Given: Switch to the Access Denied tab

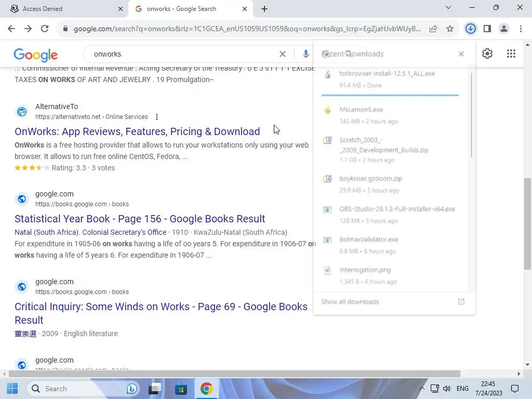Looking at the screenshot, I should point(64,9).
